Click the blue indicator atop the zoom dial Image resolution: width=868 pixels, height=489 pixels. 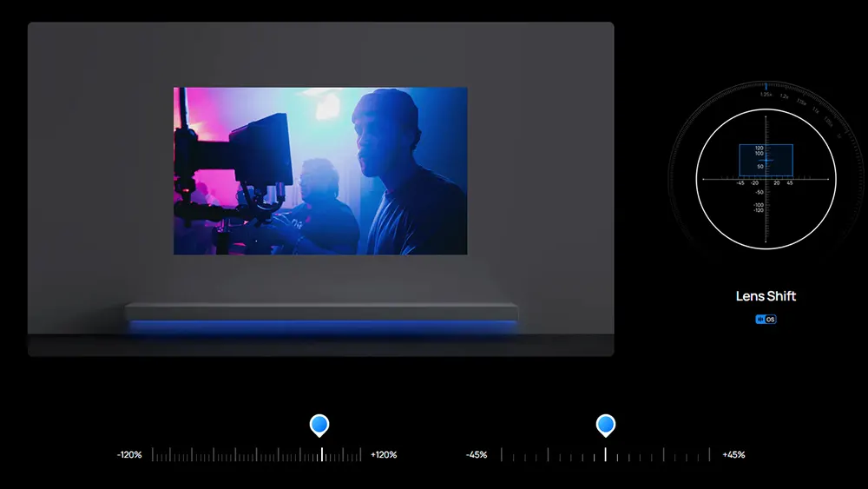point(766,86)
